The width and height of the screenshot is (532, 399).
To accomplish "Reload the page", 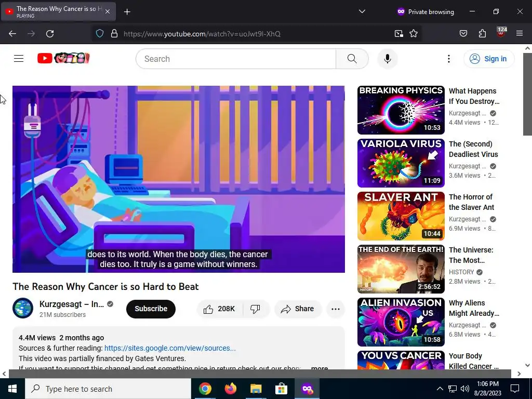I will tap(50, 34).
